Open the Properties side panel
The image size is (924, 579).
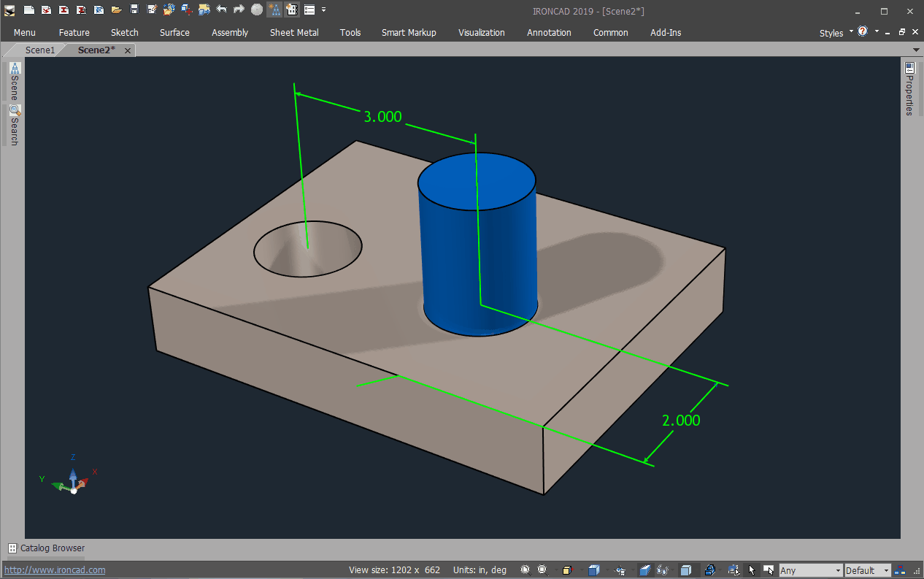point(909,89)
